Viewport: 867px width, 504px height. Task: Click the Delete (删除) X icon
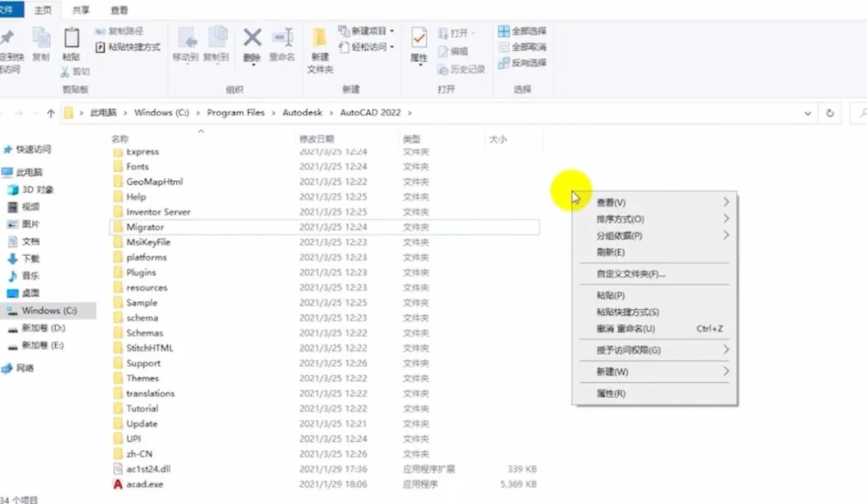point(252,38)
